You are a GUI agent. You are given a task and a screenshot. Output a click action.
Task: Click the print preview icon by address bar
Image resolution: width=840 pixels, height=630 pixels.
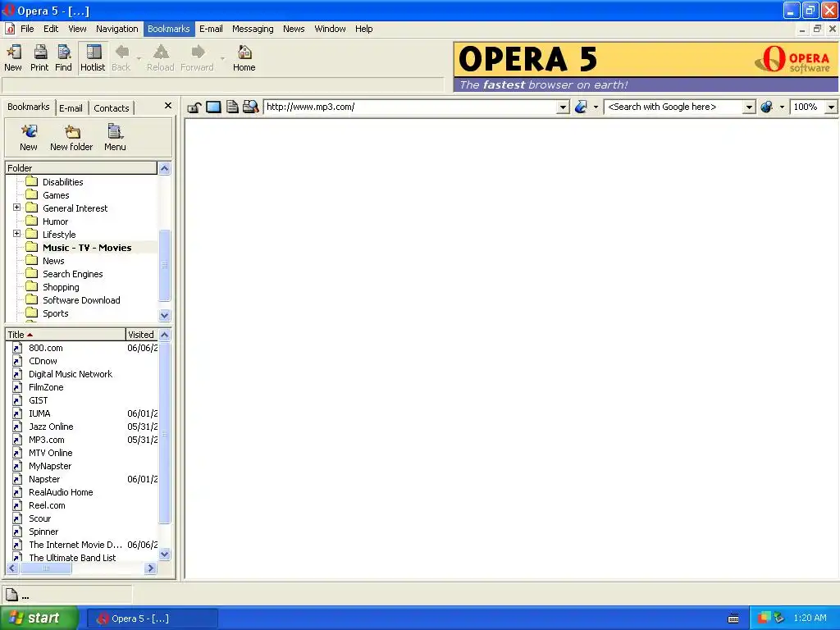(x=251, y=107)
